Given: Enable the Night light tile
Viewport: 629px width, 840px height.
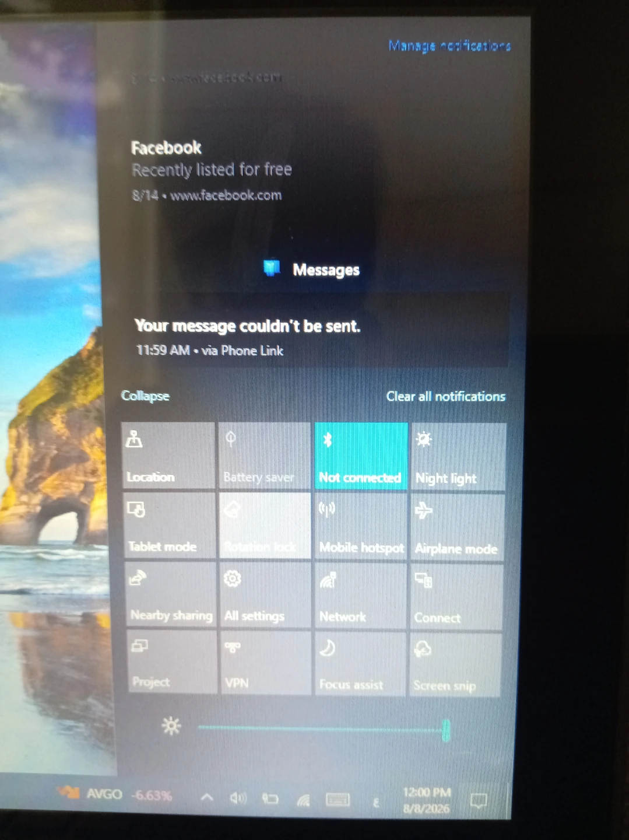Looking at the screenshot, I should point(458,457).
